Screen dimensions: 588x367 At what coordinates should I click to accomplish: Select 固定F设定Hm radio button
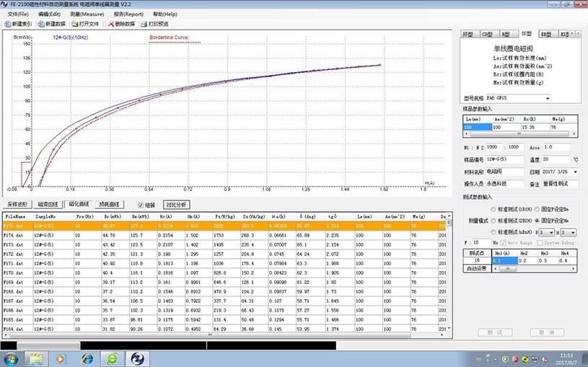537,221
